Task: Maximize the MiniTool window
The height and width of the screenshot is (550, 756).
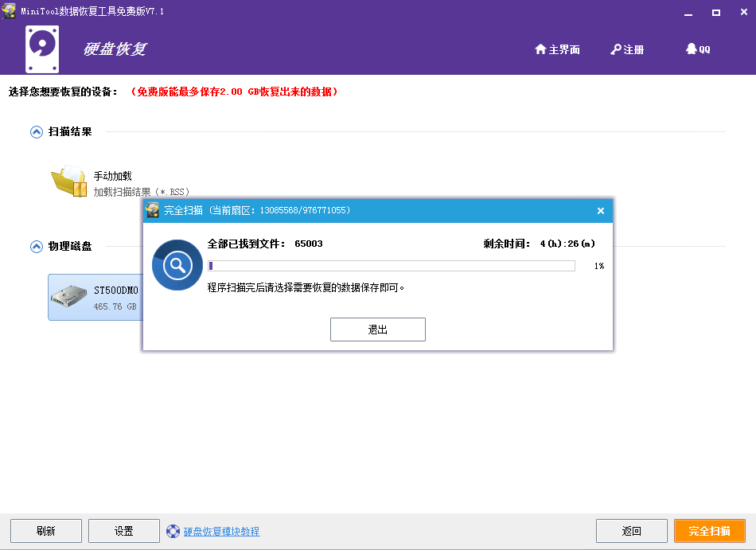Action: 716,13
